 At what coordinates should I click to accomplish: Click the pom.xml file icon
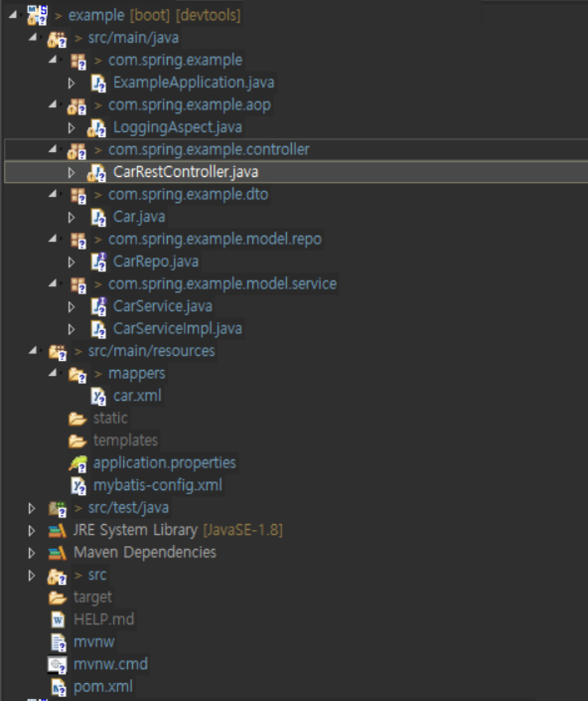[x=58, y=688]
